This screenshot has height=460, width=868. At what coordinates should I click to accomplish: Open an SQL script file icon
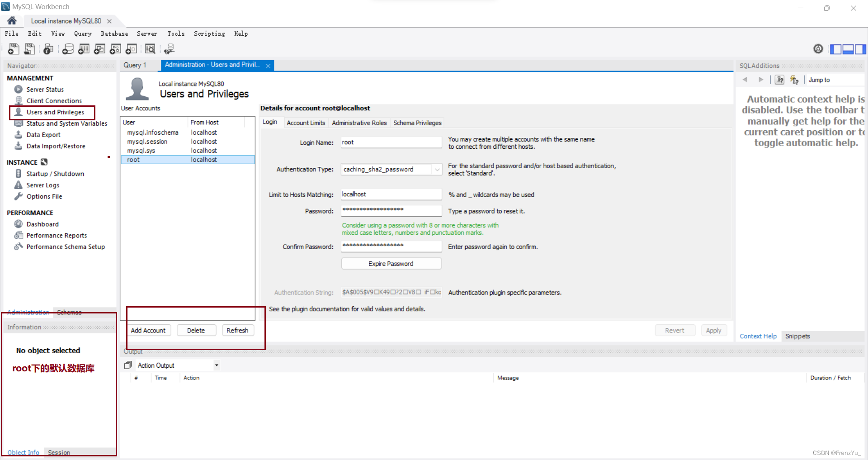pos(30,49)
